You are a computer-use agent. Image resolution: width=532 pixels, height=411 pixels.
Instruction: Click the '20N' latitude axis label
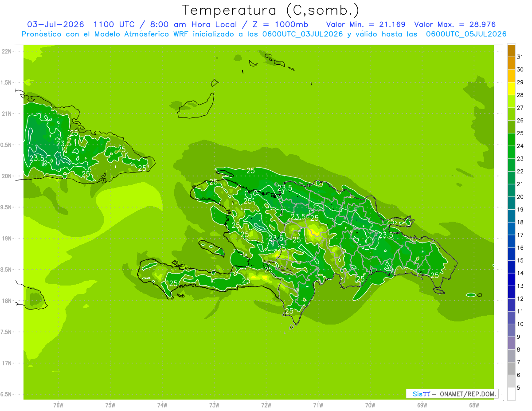8,176
